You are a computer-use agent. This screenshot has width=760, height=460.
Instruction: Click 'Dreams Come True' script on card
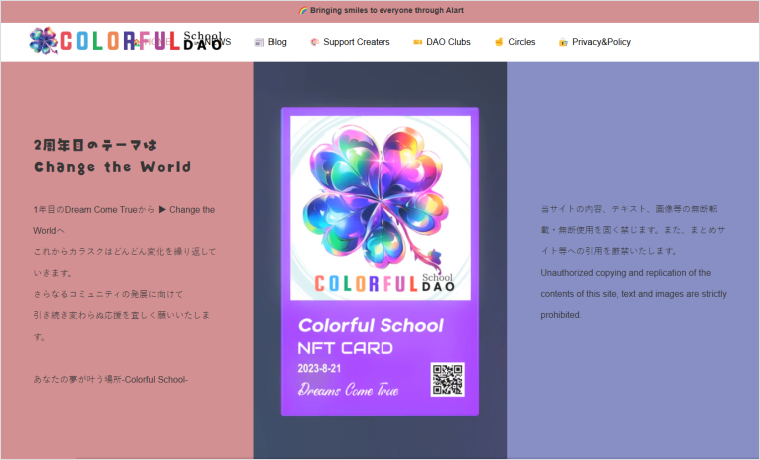click(x=348, y=390)
